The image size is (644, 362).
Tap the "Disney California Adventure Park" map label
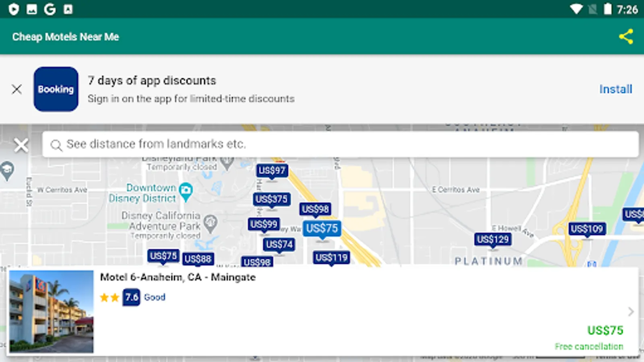click(161, 221)
